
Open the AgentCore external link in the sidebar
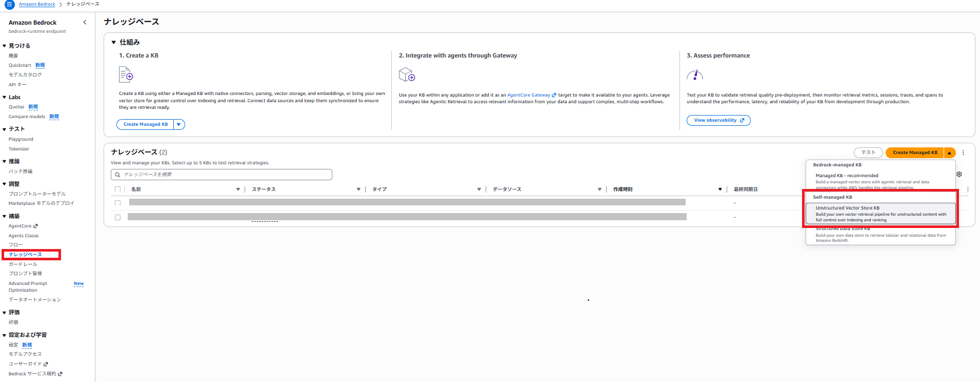click(x=23, y=226)
